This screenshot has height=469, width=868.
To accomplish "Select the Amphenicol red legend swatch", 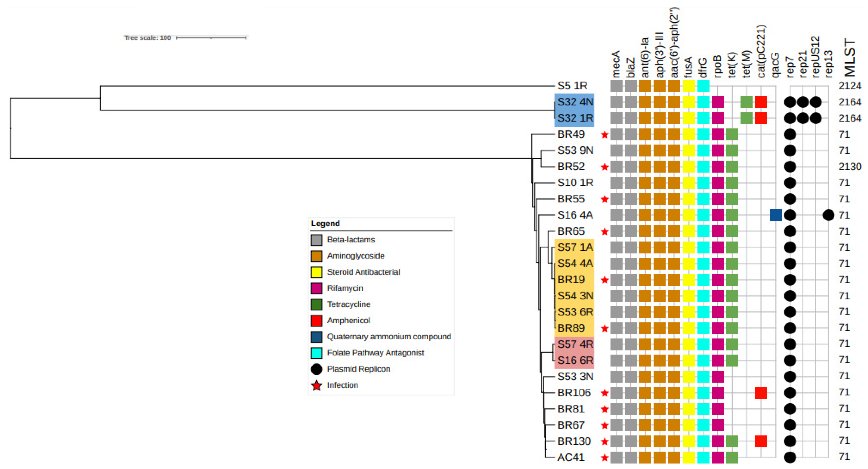I will [316, 320].
